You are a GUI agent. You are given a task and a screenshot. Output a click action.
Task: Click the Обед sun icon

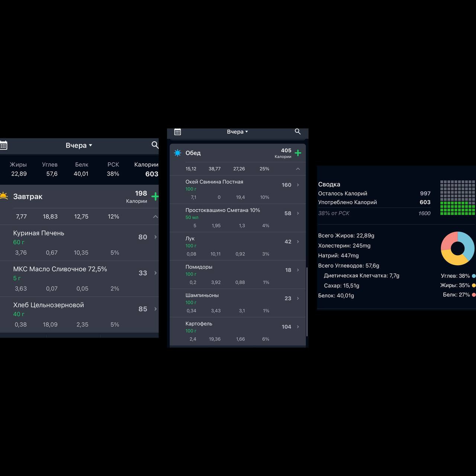point(178,153)
